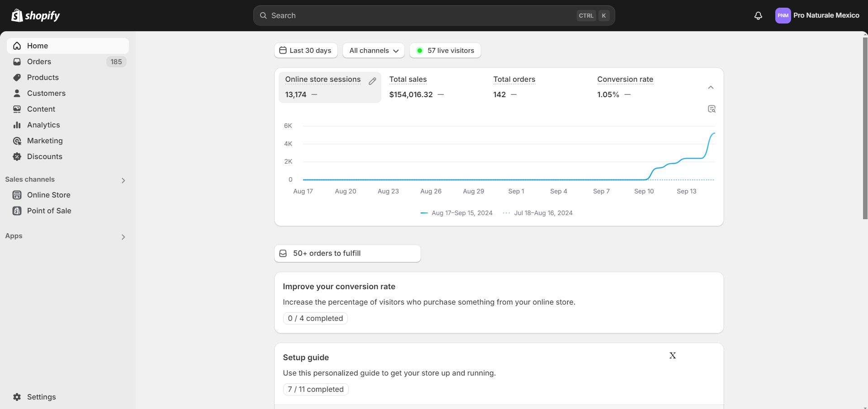The width and height of the screenshot is (868, 409).
Task: Open Discounts in the sidebar
Action: click(x=44, y=157)
